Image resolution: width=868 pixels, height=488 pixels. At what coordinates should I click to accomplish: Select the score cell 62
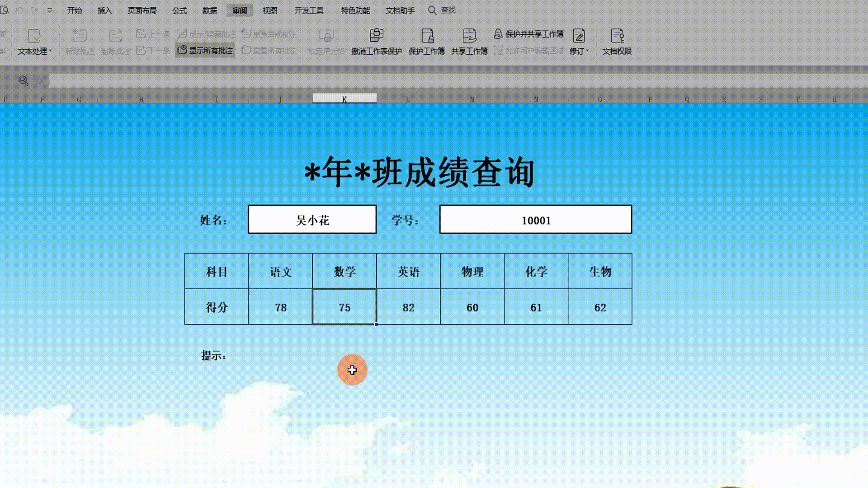pos(600,307)
